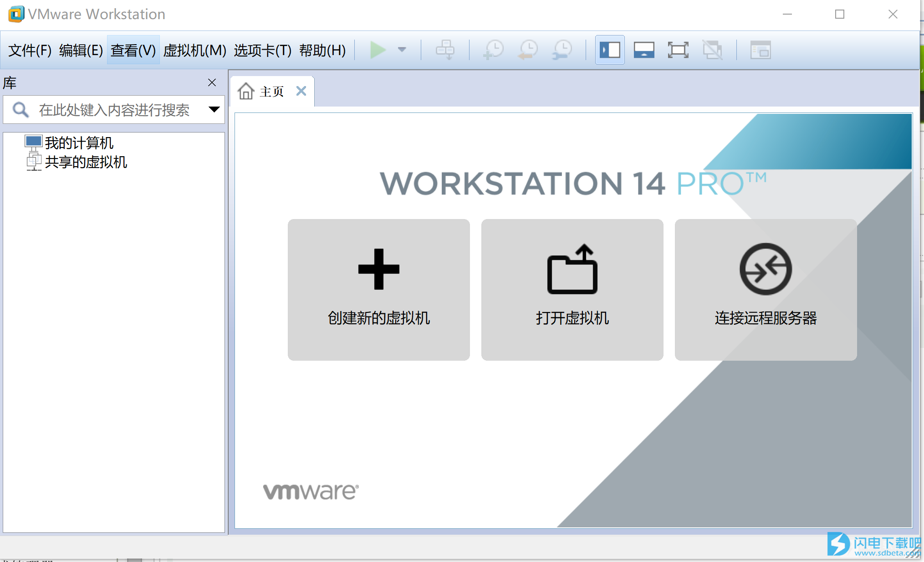Image resolution: width=924 pixels, height=562 pixels.
Task: Minimize the VMware Workstation window
Action: [787, 14]
